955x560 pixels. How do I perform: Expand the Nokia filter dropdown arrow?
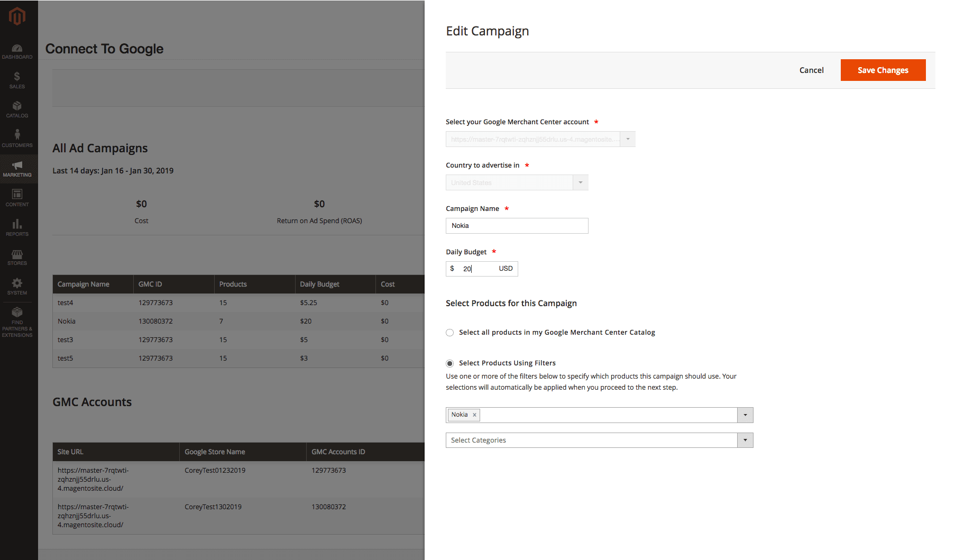(745, 415)
